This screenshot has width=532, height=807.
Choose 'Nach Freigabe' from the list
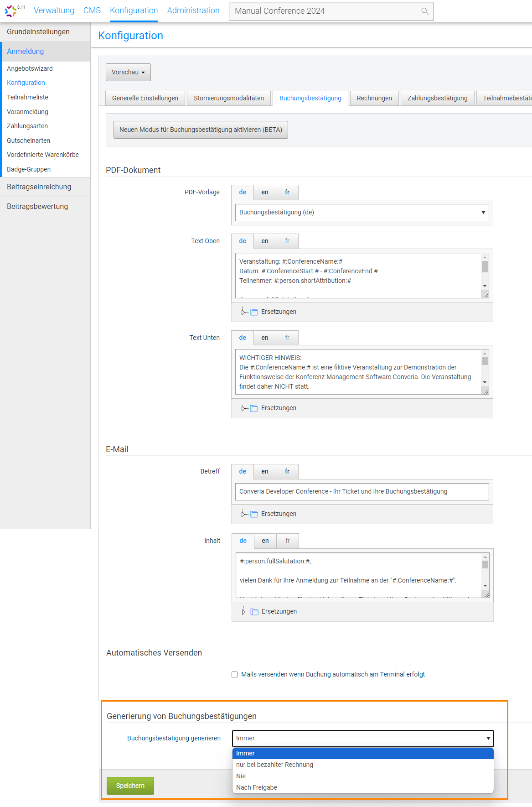[257, 787]
